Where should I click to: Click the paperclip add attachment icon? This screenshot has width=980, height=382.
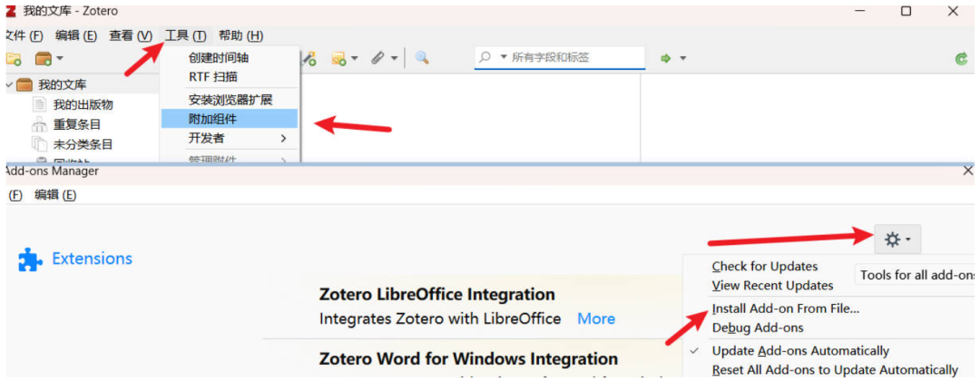[x=377, y=58]
